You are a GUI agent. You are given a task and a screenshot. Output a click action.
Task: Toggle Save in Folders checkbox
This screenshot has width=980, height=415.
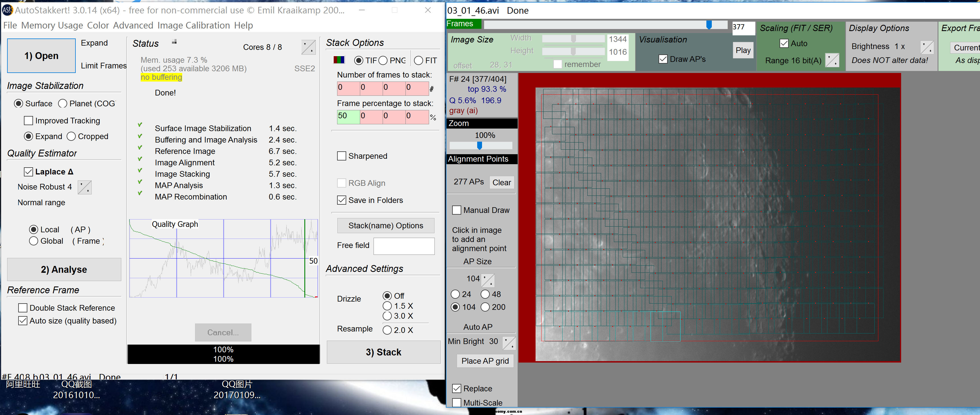coord(342,200)
